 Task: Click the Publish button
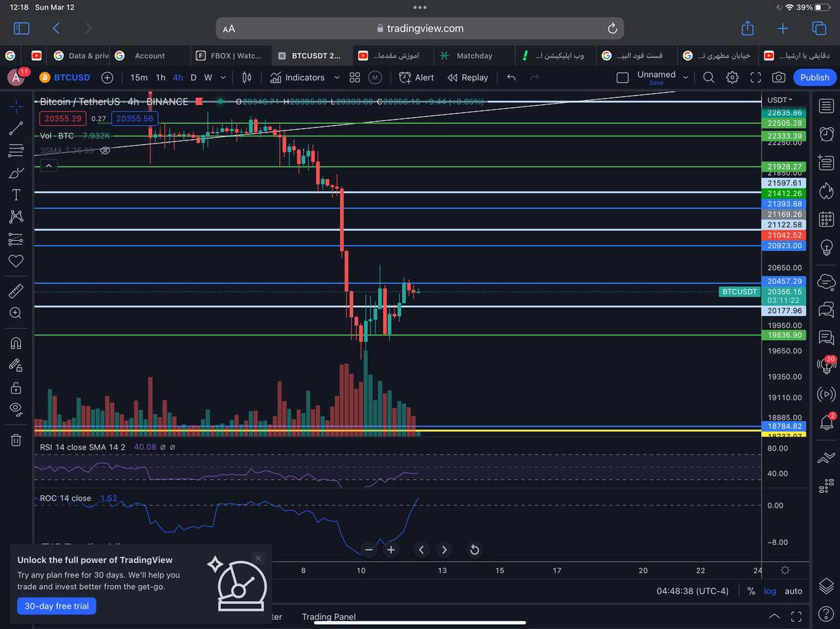click(815, 78)
